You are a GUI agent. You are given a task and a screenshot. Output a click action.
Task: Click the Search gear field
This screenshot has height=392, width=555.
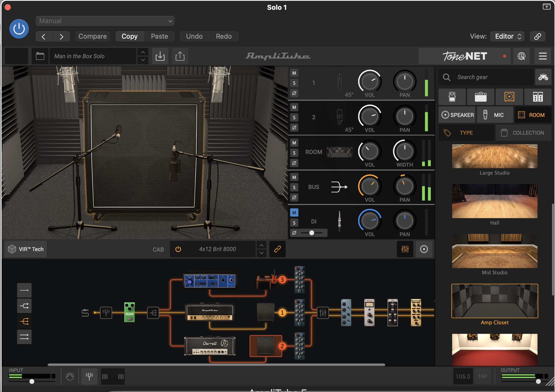point(486,77)
